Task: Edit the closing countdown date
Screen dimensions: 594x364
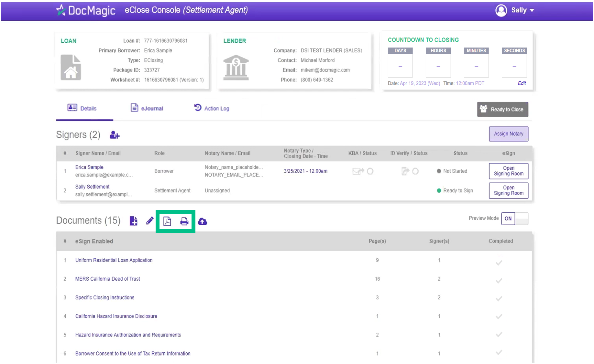Action: [522, 83]
